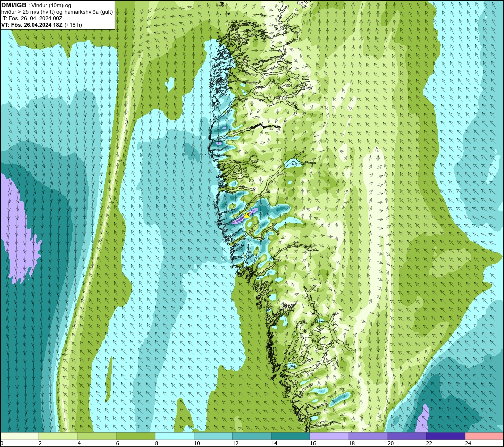Viewport: 504px width, 447px height.
Task: Select the 6–8 m/s green legend swatch
Action: click(x=136, y=436)
